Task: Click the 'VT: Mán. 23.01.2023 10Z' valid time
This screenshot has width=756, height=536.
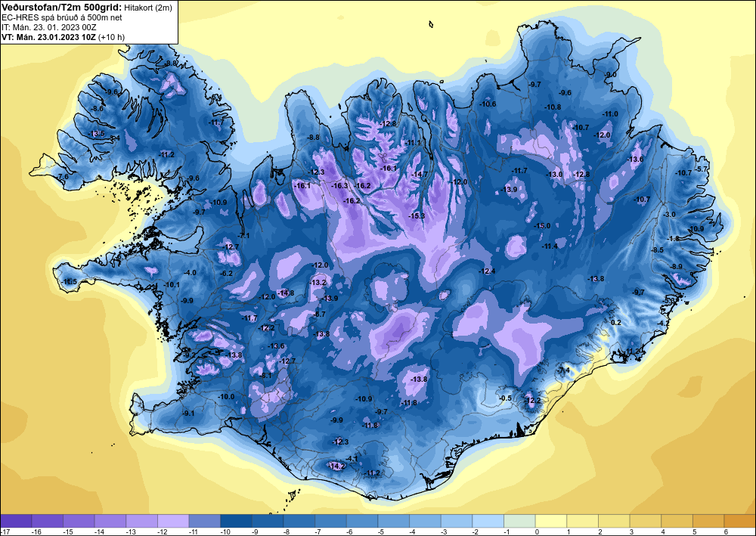Action: coord(48,37)
